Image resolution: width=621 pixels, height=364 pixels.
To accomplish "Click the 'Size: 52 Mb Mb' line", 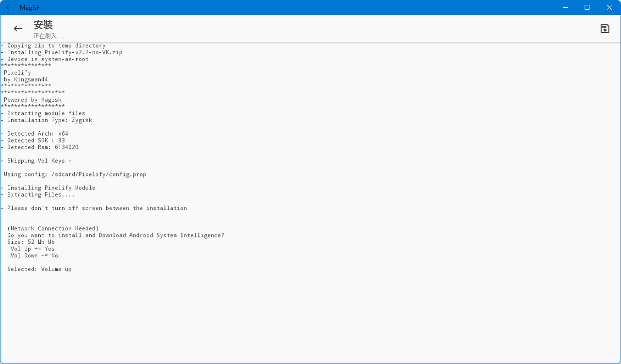I will click(x=31, y=242).
